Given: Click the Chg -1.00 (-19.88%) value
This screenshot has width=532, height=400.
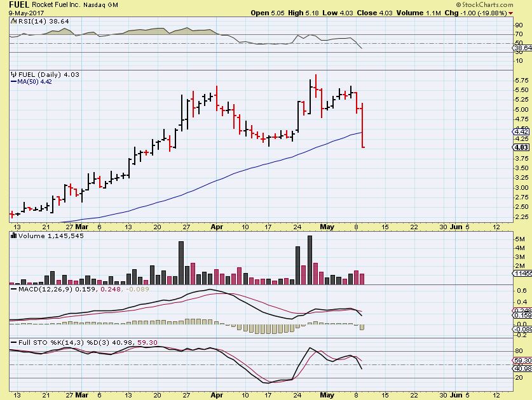Looking at the screenshot, I should [x=475, y=13].
